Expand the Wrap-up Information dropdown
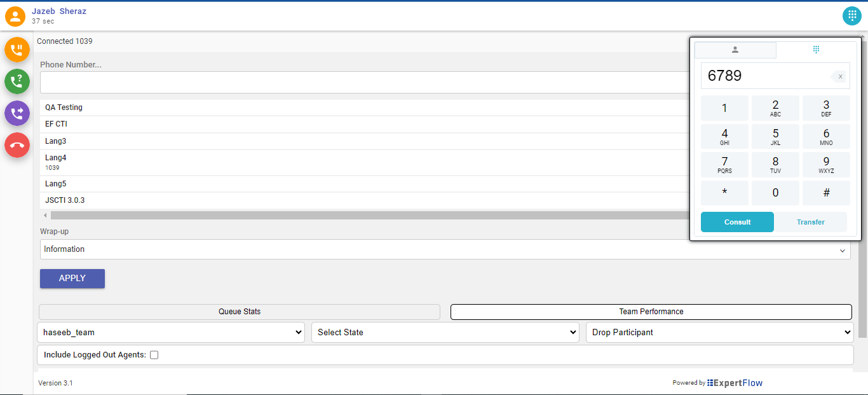The width and height of the screenshot is (868, 395). coord(445,249)
